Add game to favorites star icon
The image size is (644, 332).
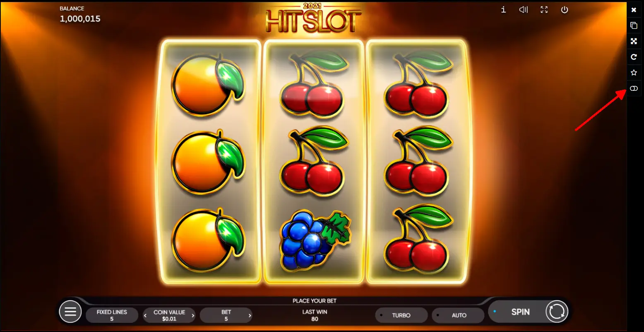pyautogui.click(x=634, y=73)
